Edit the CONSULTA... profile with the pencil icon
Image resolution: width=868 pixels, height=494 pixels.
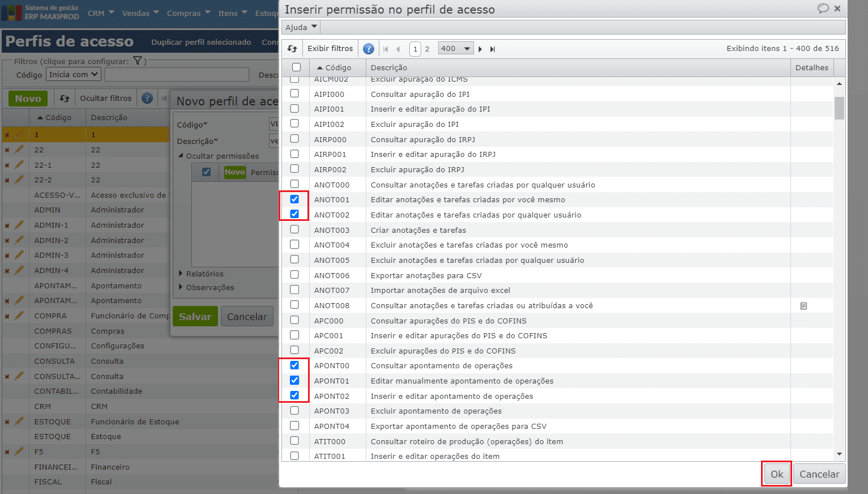pyautogui.click(x=19, y=376)
